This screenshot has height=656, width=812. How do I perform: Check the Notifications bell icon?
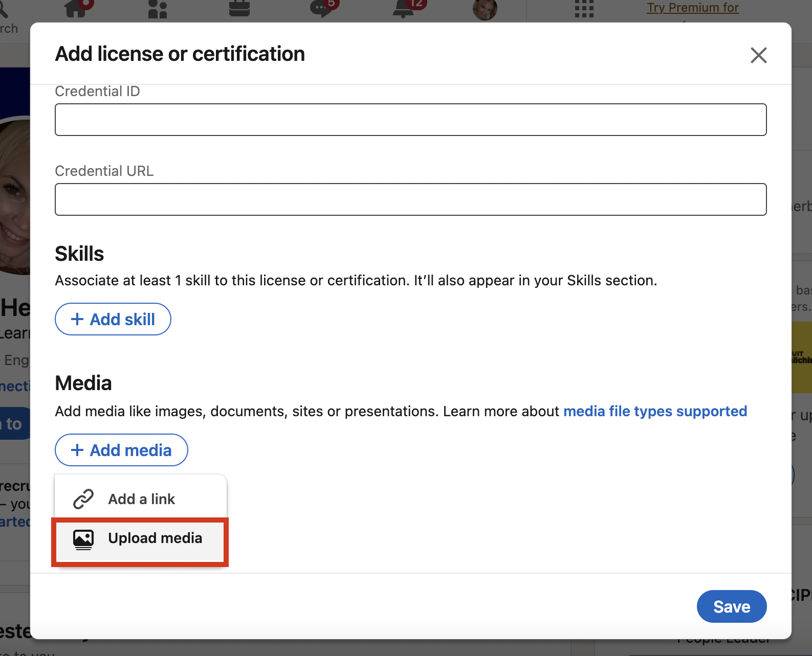pos(403,9)
